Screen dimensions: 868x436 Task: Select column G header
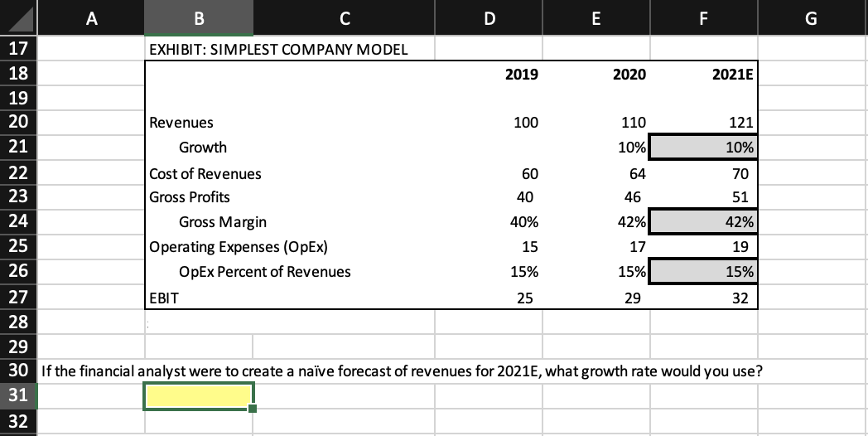click(x=813, y=18)
